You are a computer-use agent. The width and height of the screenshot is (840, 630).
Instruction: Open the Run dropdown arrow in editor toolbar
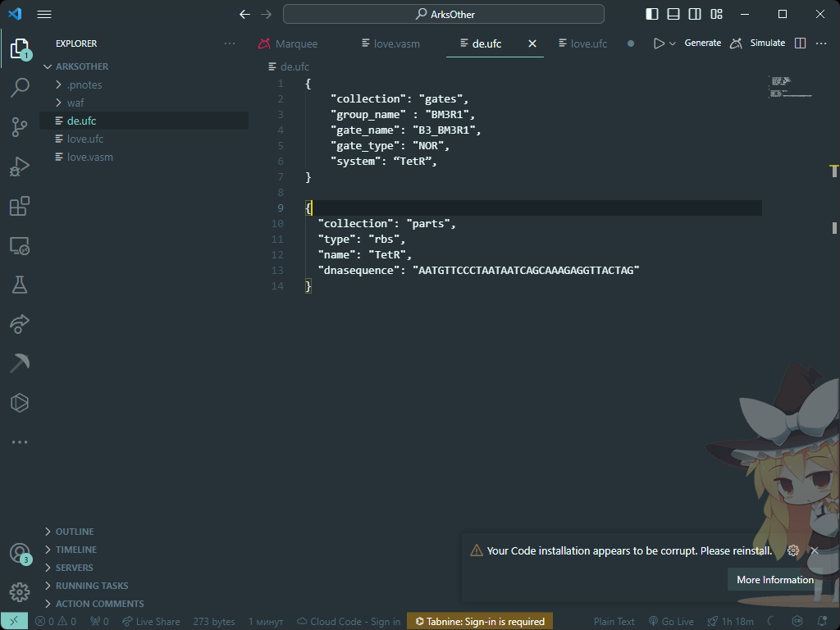click(673, 43)
